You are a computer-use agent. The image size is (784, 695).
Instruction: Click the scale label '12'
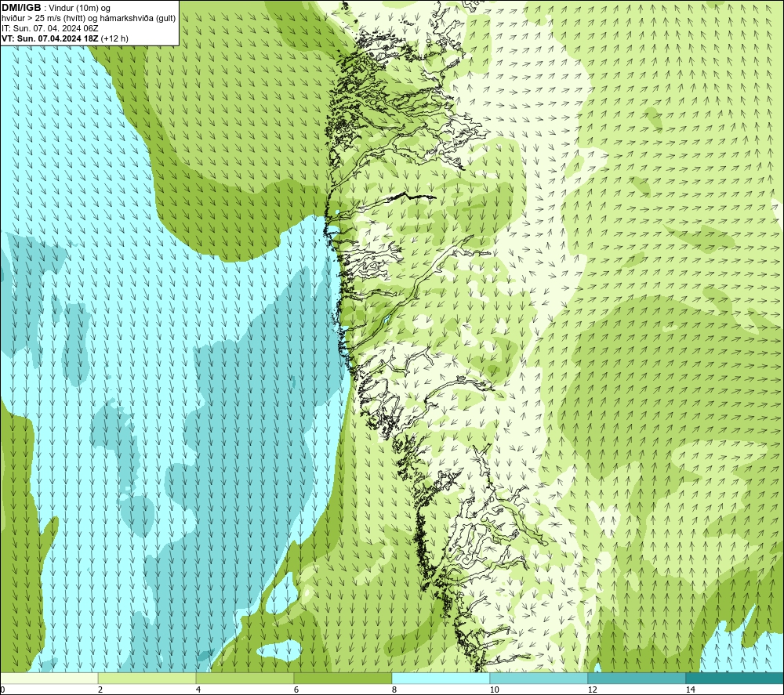pyautogui.click(x=592, y=690)
